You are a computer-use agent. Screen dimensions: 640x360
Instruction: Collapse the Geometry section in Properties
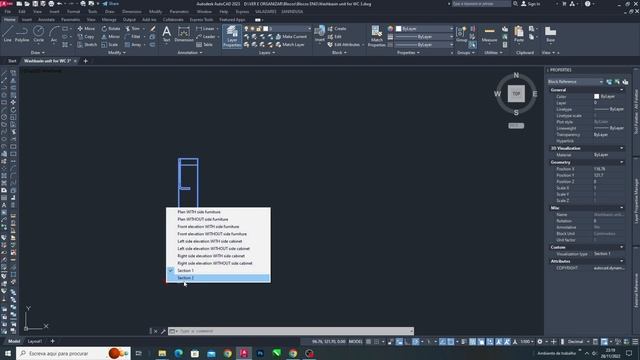tap(622, 162)
